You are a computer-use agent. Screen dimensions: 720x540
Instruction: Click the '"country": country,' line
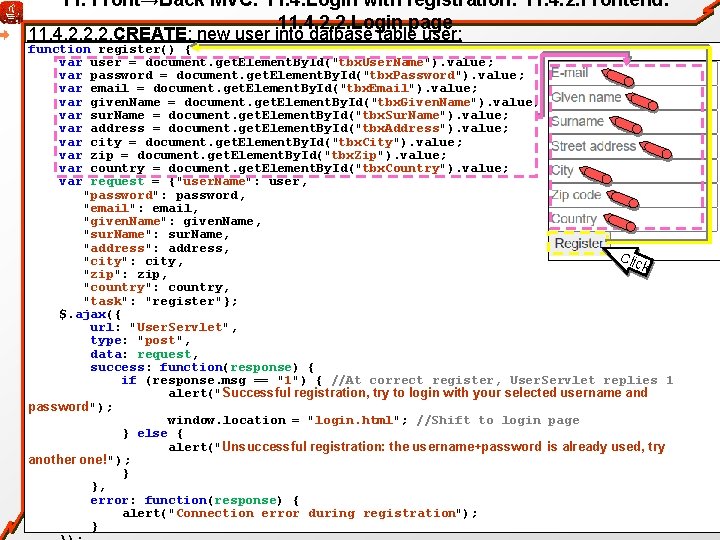point(156,287)
